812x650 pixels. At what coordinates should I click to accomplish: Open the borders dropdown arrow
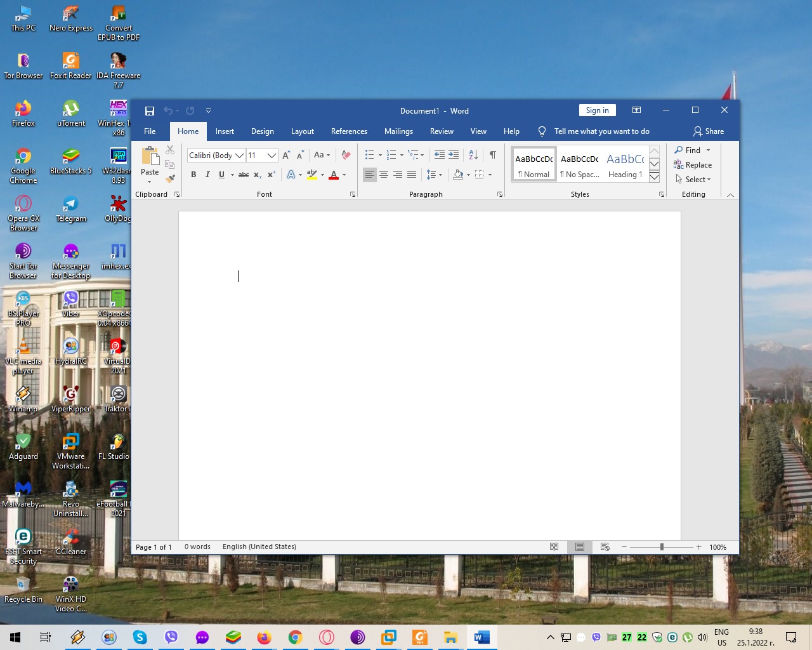(490, 175)
